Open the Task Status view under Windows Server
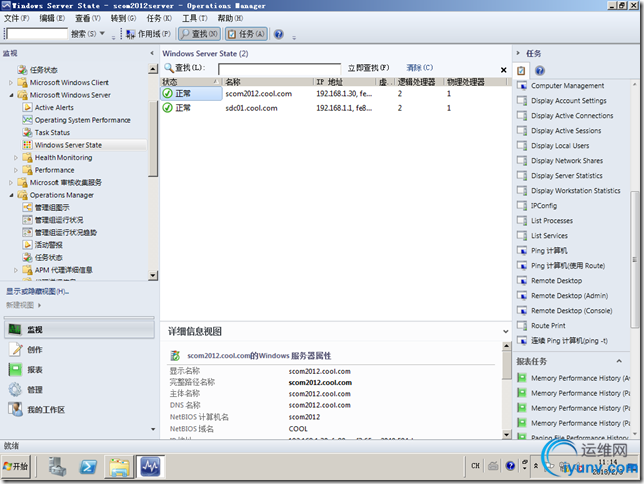Viewport: 644px width, 484px height. coord(52,133)
